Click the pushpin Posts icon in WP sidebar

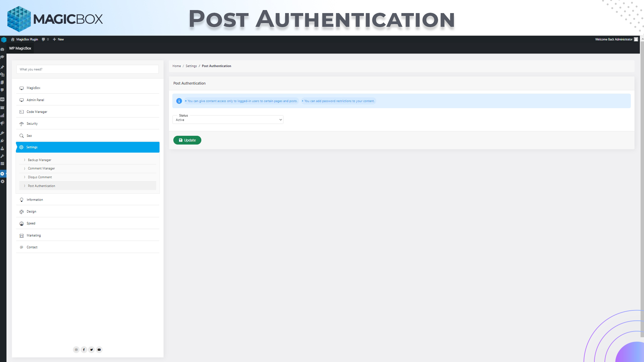coord(2,67)
